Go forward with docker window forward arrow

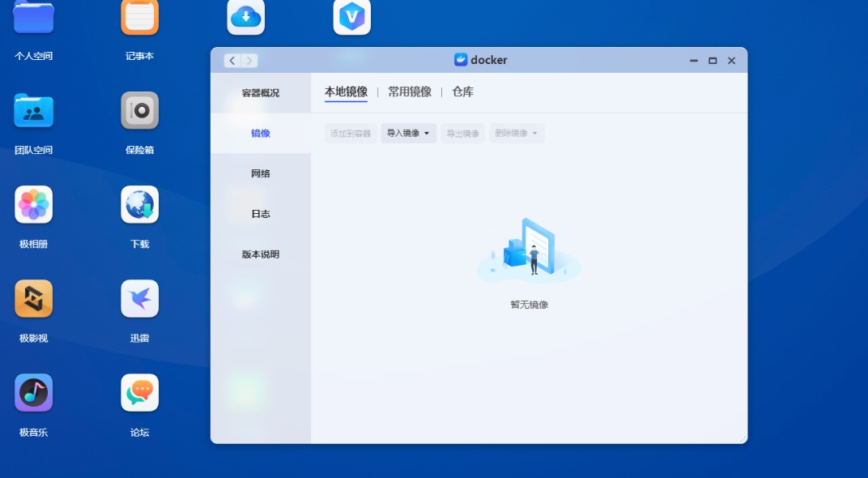click(249, 61)
